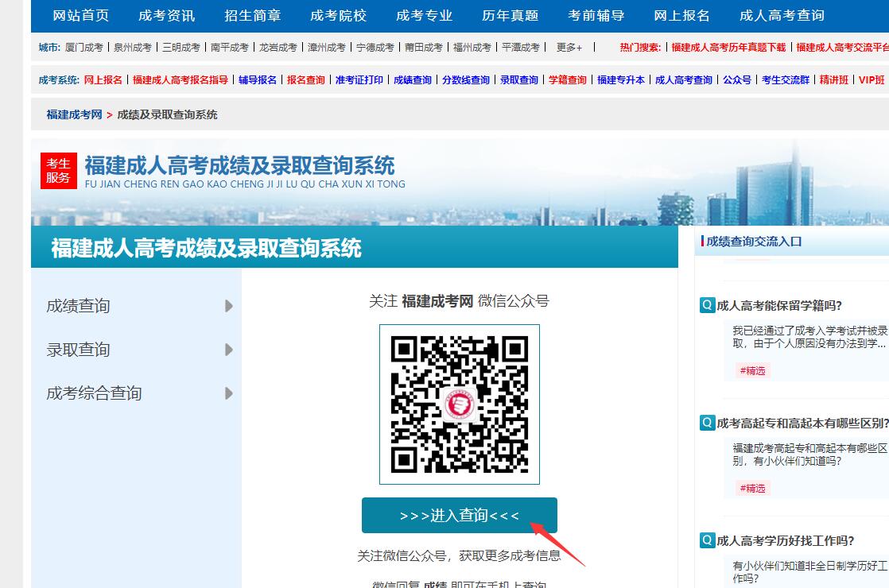Click Q icon beside 成人高考学历好找工作吗
The width and height of the screenshot is (889, 588).
[707, 540]
